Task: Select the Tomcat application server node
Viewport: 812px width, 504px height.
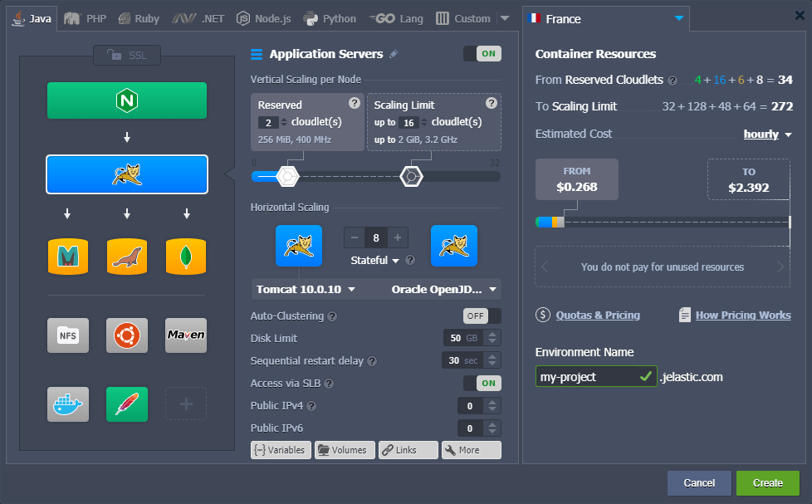Action: 127,174
